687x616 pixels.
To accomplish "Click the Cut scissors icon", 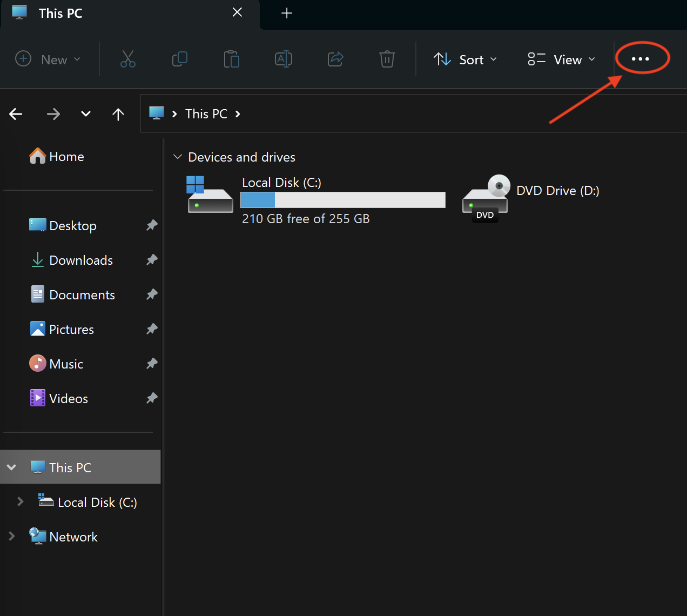I will click(x=128, y=59).
